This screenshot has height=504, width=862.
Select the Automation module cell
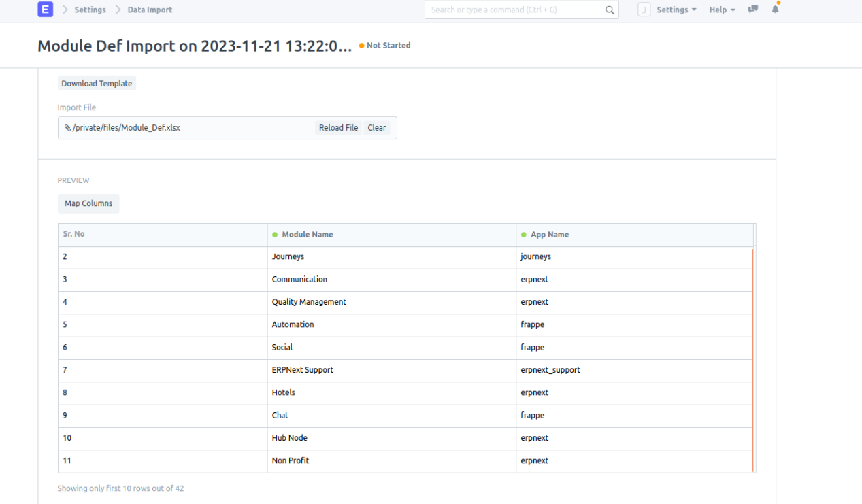[x=392, y=325]
